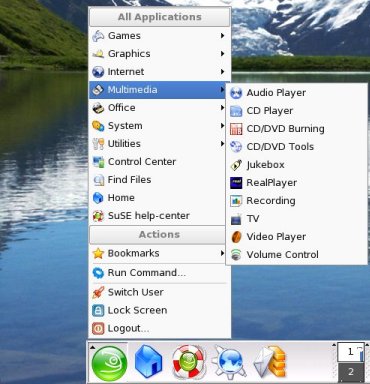Open Control Center from the menu
This screenshot has width=370, height=384.
click(157, 162)
